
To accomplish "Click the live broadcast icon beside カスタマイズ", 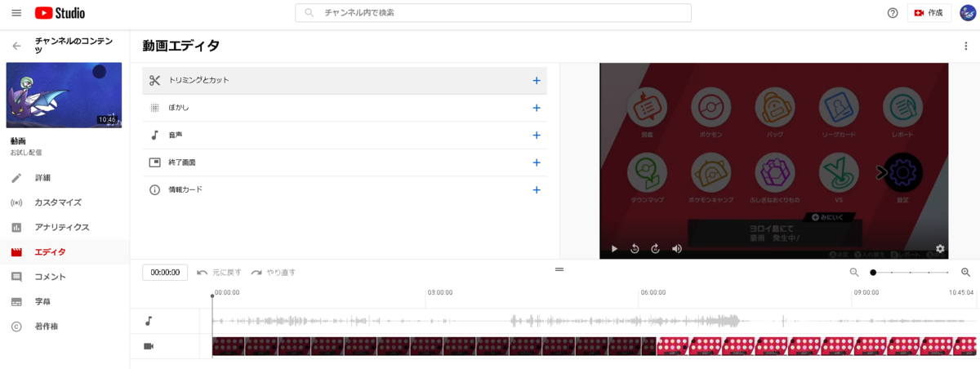I will (x=16, y=202).
